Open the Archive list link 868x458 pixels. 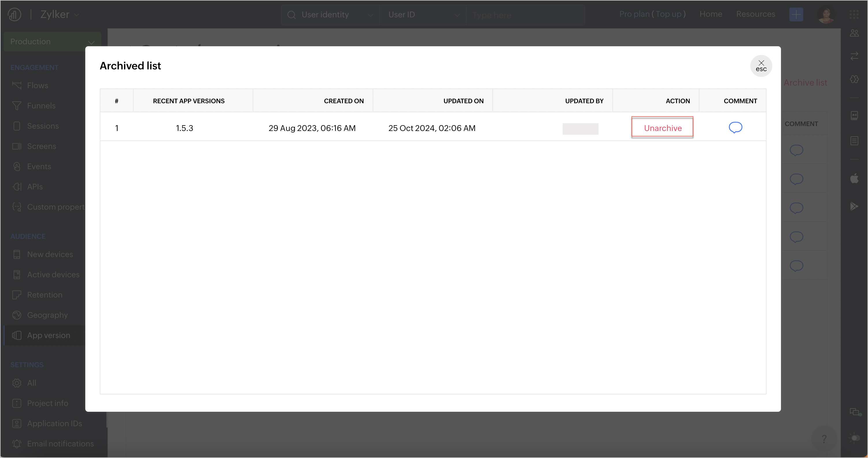805,83
